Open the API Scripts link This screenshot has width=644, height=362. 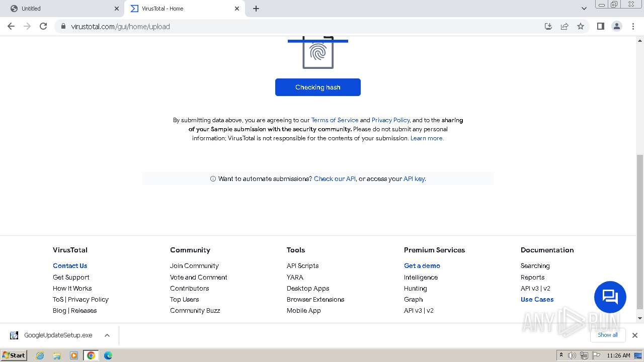302,265
